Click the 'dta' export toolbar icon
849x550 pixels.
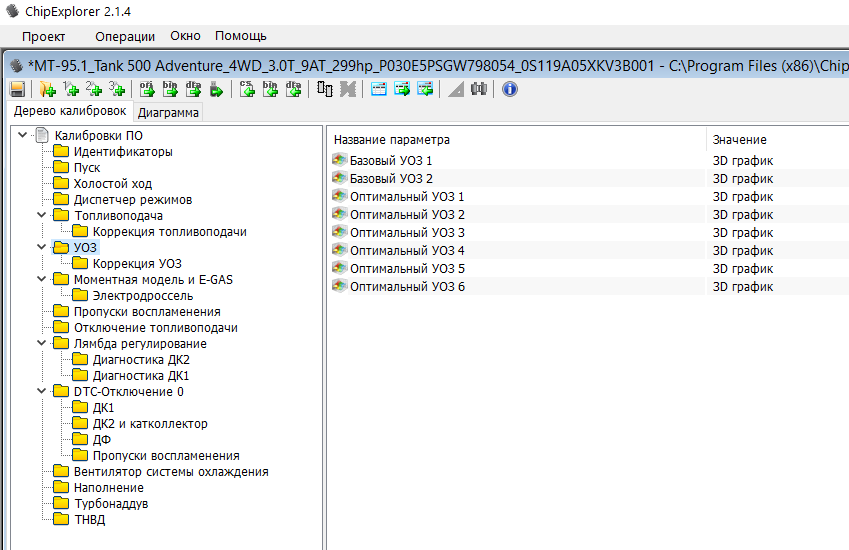pos(193,89)
